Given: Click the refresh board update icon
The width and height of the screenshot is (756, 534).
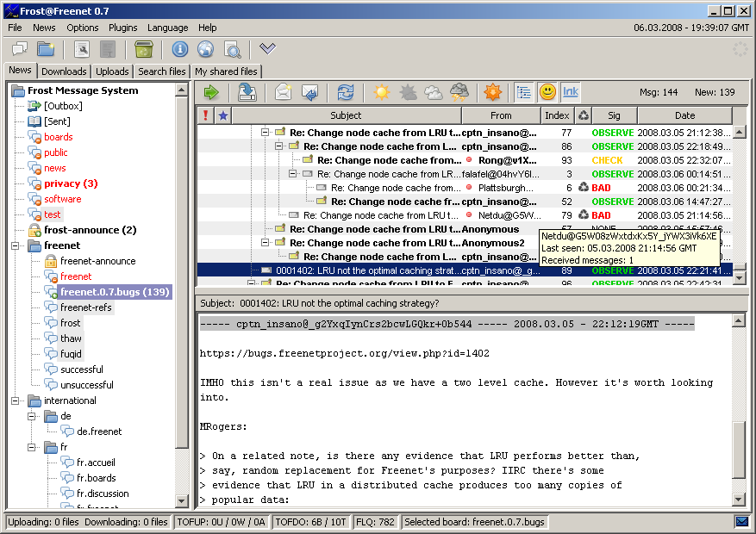Looking at the screenshot, I should 345,92.
